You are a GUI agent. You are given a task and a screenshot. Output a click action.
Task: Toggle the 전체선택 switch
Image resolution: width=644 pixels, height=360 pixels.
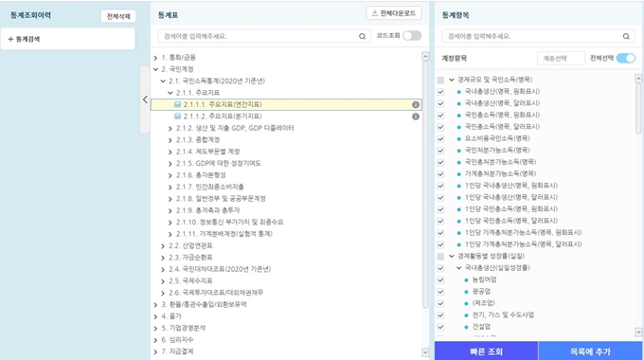pyautogui.click(x=626, y=59)
